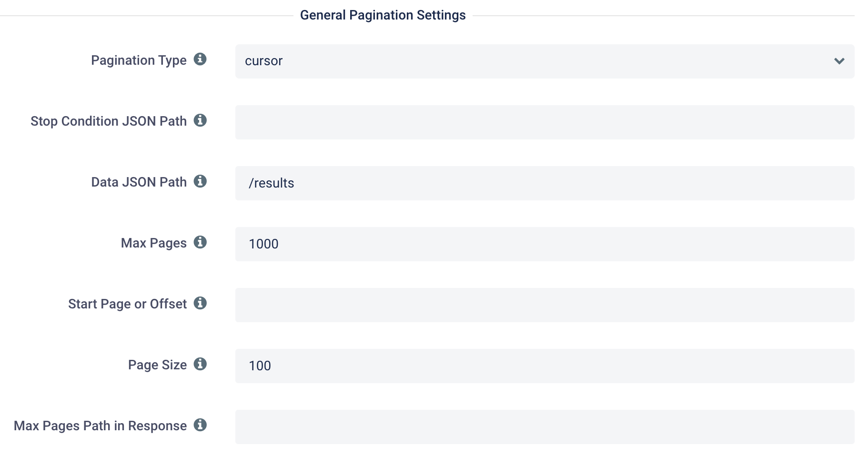
Task: Click the Max Pages Path in Response field
Action: tap(545, 427)
